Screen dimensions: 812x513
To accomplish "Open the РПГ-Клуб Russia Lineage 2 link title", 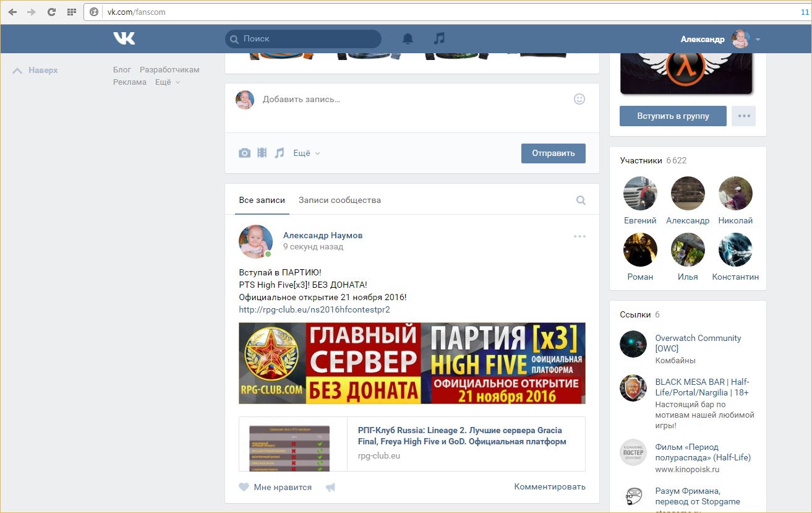I will [x=462, y=436].
